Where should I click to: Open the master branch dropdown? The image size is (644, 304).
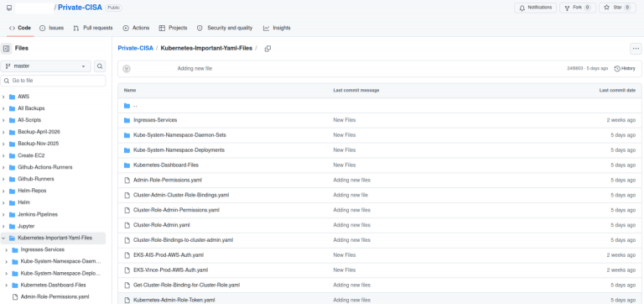[x=45, y=66]
